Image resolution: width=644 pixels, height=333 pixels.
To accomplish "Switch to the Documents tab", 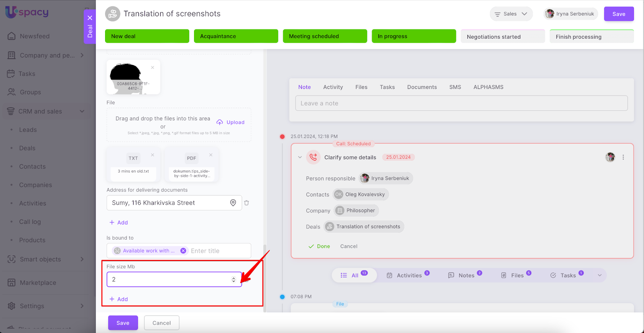I will tap(422, 87).
